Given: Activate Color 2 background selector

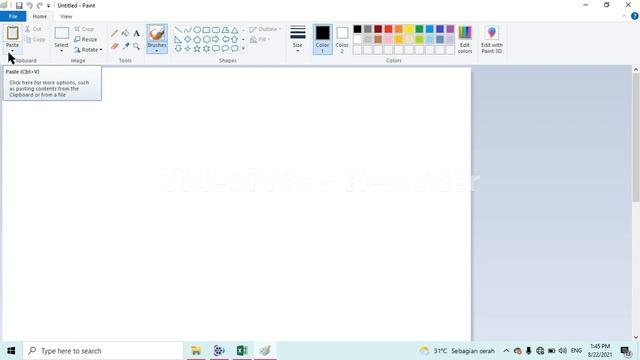Looking at the screenshot, I should coord(342,39).
